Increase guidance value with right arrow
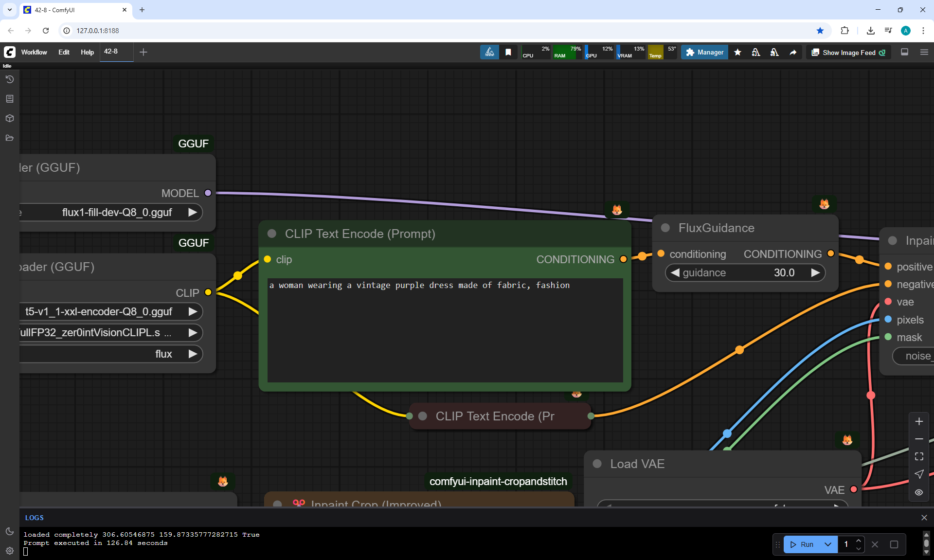Image resolution: width=934 pixels, height=560 pixels. coord(815,273)
